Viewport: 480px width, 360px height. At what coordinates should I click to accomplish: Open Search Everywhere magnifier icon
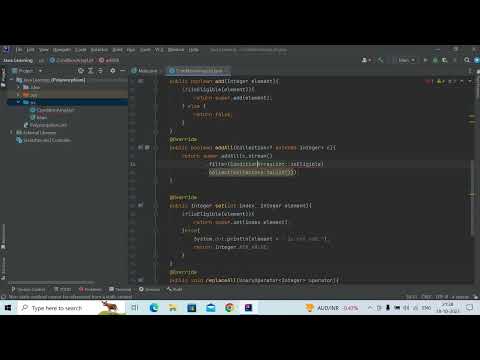[x=467, y=60]
